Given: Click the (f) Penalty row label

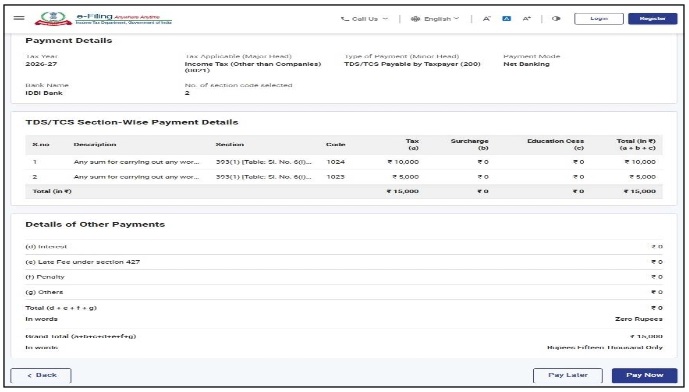Looking at the screenshot, I should pyautogui.click(x=45, y=277).
